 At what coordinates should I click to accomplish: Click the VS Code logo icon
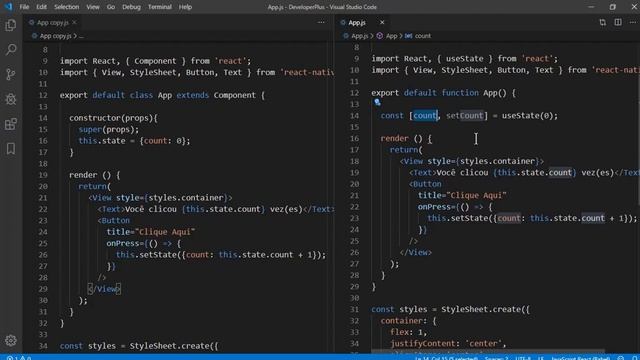point(8,7)
